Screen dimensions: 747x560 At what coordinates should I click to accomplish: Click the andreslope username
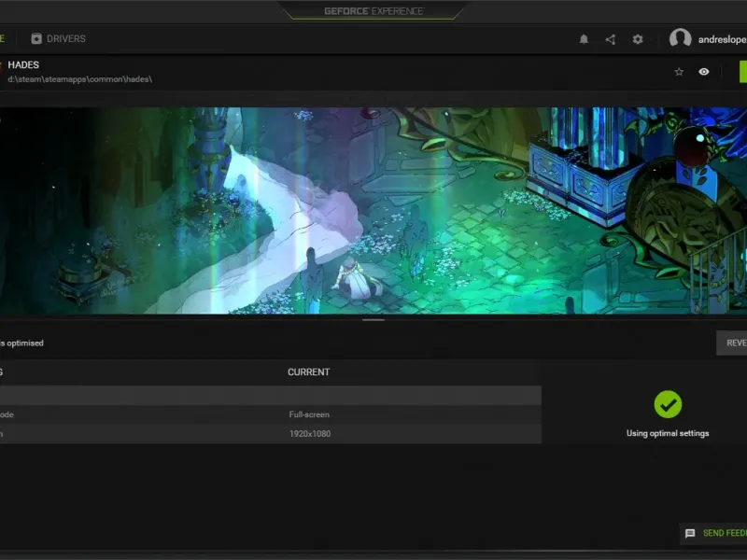point(722,39)
